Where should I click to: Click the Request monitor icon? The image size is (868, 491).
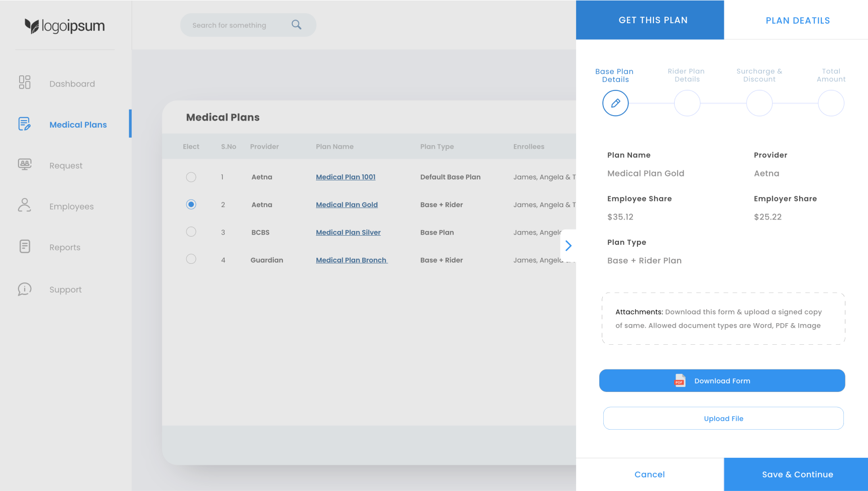(x=25, y=164)
